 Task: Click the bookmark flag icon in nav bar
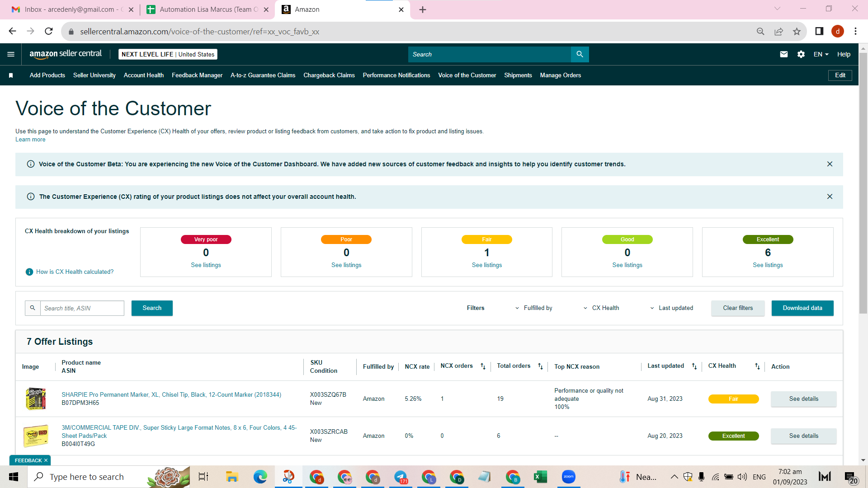[11, 75]
